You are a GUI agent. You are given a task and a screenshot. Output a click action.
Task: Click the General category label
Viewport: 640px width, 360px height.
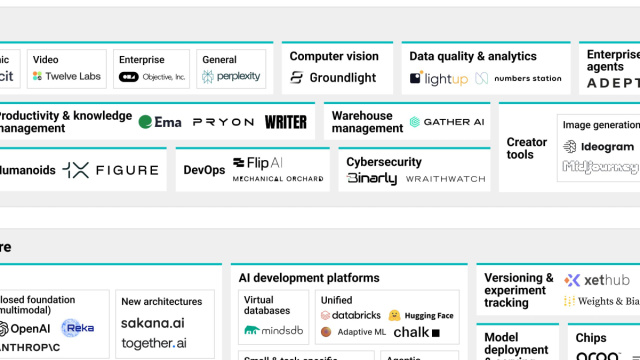coord(219,60)
